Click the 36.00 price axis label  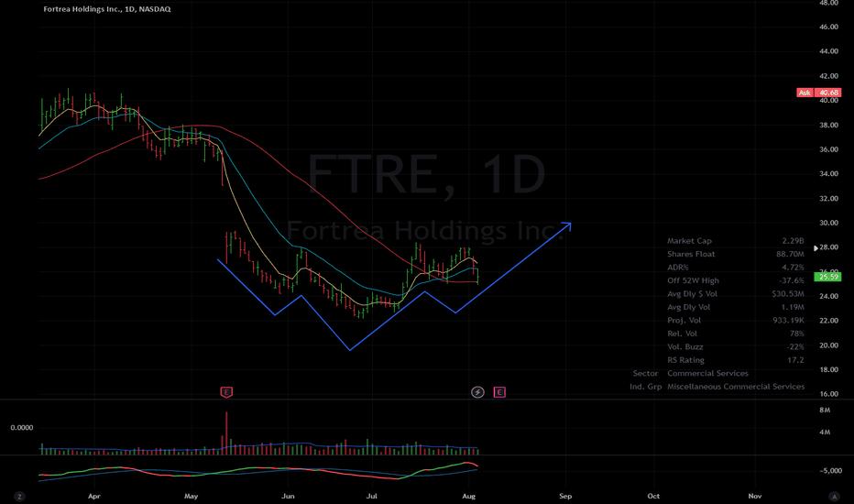coord(828,149)
